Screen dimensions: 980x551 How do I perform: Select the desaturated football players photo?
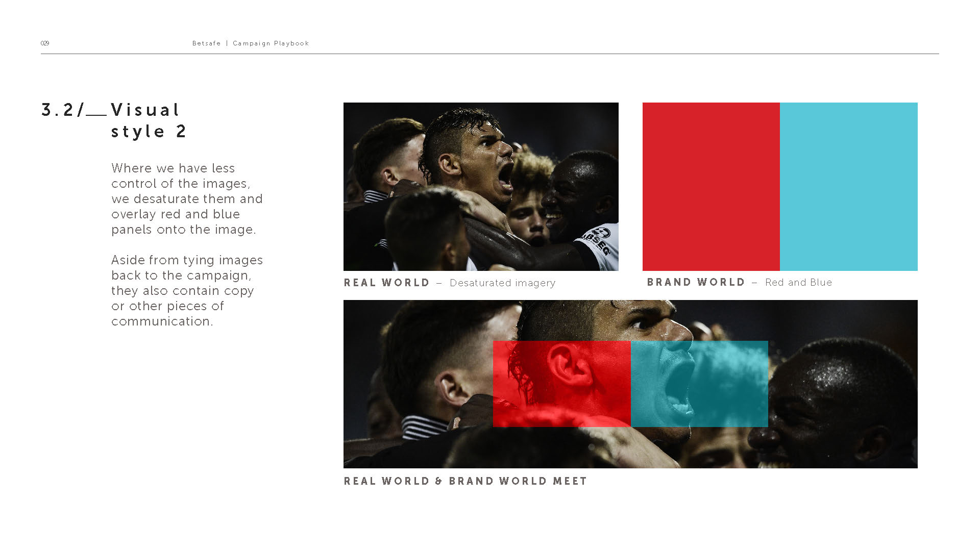point(481,187)
